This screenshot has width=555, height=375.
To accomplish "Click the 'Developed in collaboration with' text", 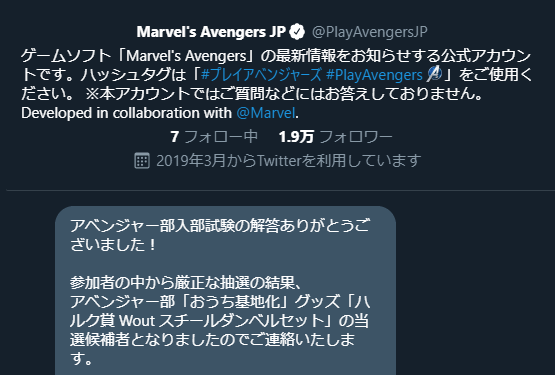I will pos(126,113).
